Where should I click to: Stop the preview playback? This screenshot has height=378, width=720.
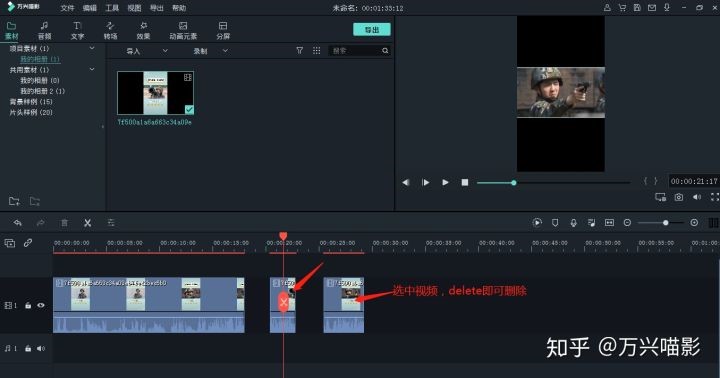point(465,182)
